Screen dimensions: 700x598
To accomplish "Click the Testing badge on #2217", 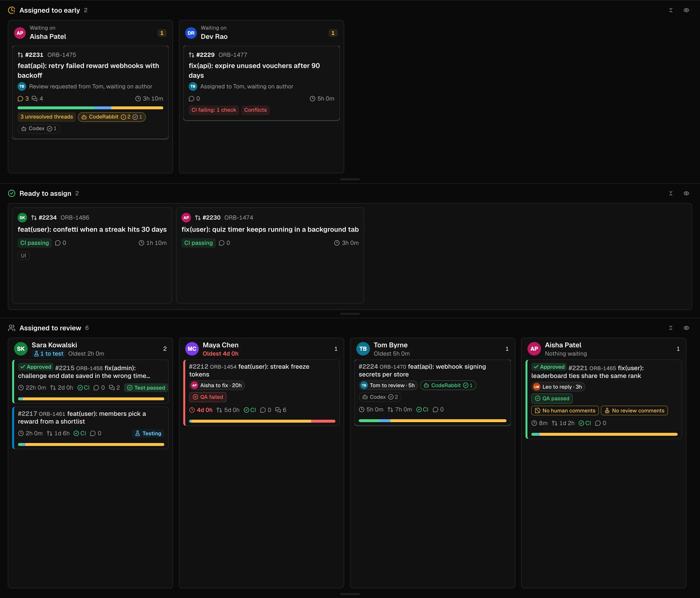I will [148, 434].
